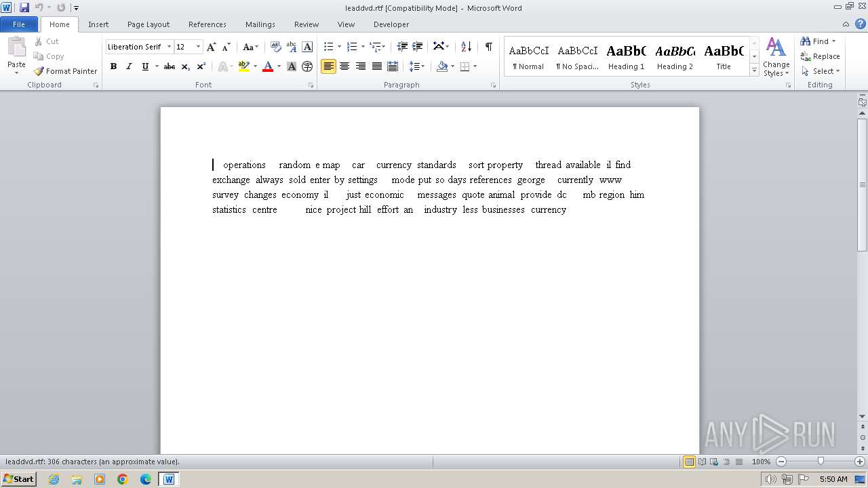Click the Save icon in quick access toolbar
This screenshot has height=488, width=868.
[24, 7]
